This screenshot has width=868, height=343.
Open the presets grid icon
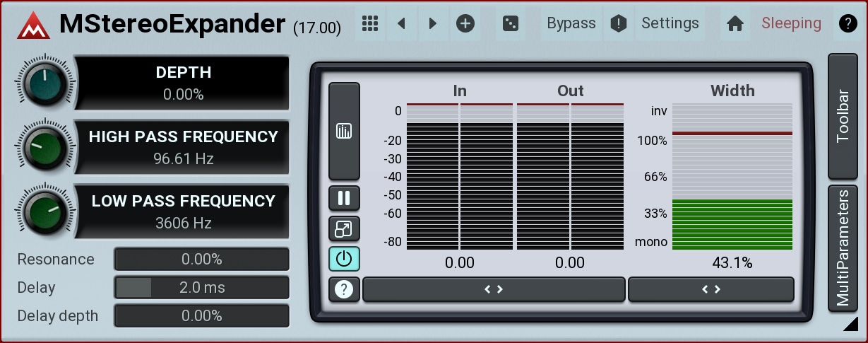pos(370,23)
